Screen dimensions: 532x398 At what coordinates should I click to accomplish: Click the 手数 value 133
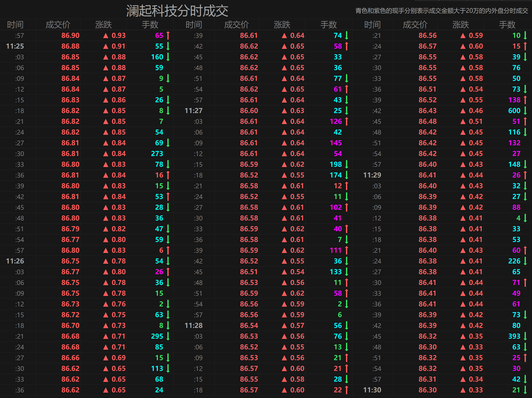(336, 272)
